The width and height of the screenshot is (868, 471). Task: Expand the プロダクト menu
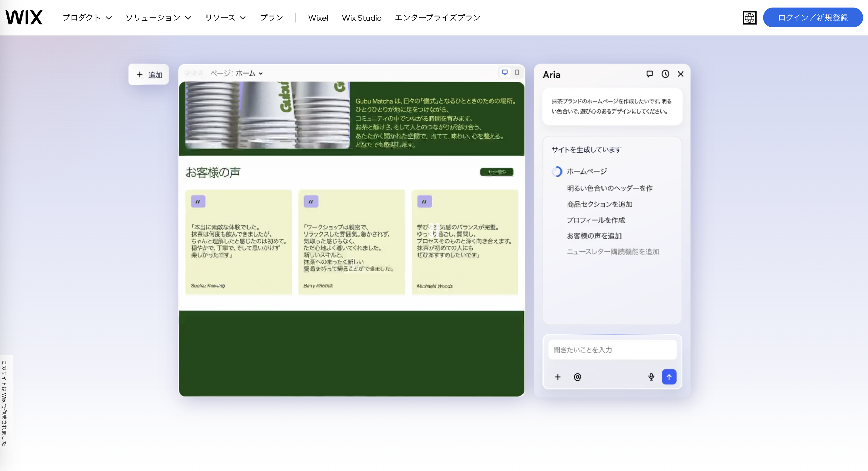(87, 18)
